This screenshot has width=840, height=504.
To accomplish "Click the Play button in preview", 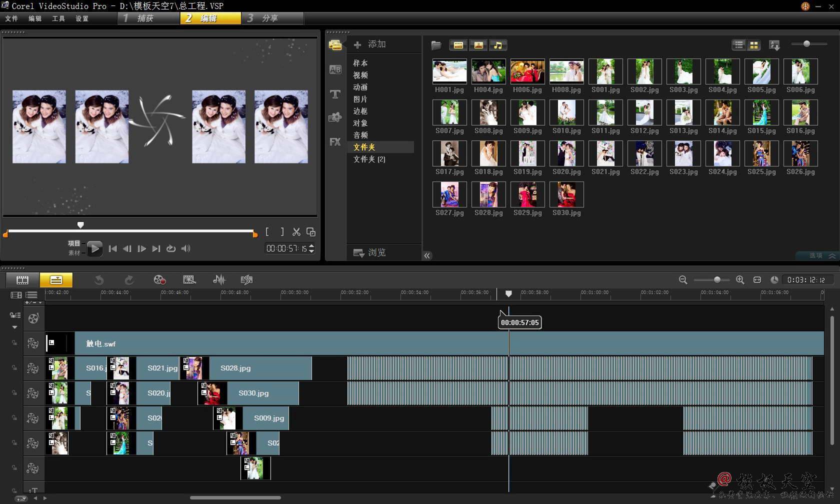I will (x=94, y=248).
